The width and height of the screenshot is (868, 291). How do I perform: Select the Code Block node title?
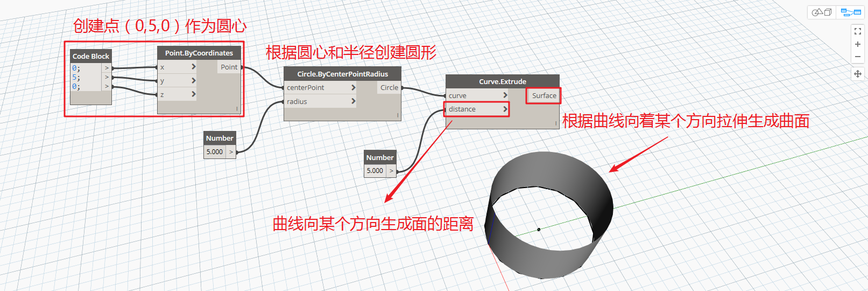click(x=91, y=56)
